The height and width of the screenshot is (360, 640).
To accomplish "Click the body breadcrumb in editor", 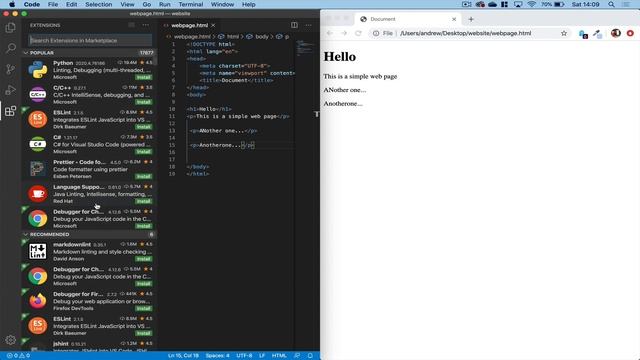I will click(262, 37).
